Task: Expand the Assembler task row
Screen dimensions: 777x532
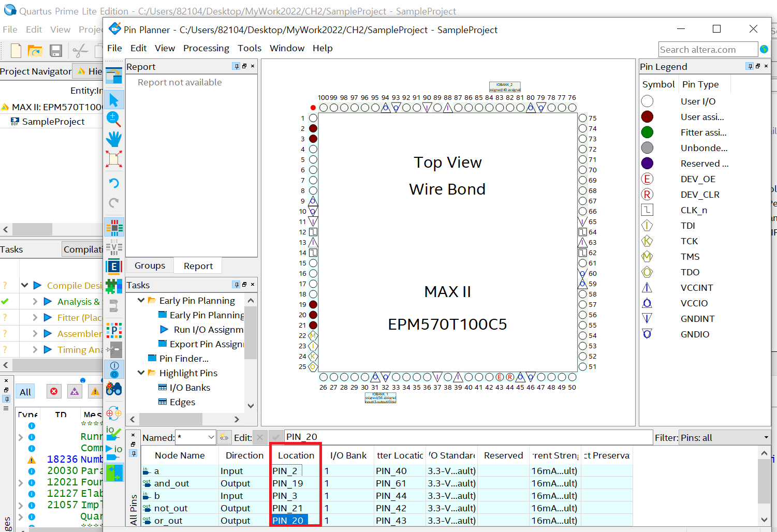Action: [x=35, y=333]
